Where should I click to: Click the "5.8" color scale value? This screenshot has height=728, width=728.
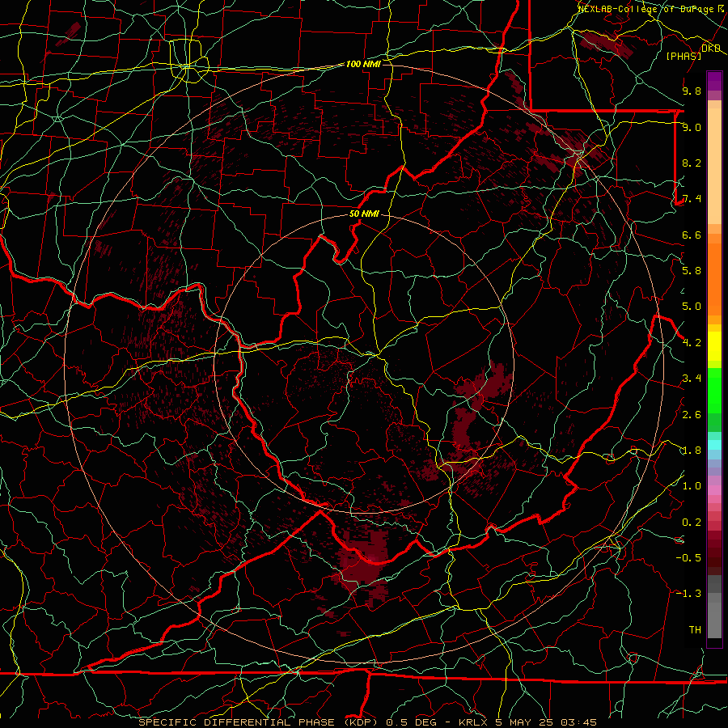point(692,271)
